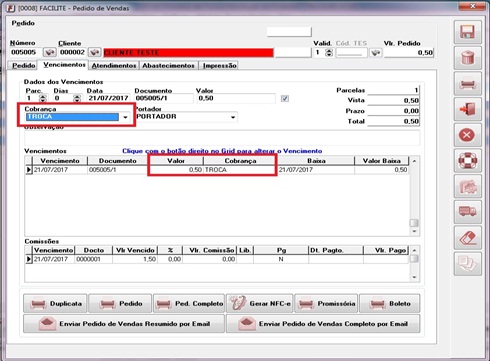Click the copy documents icon at sidebar bottom
The image size is (491, 361).
(x=467, y=263)
